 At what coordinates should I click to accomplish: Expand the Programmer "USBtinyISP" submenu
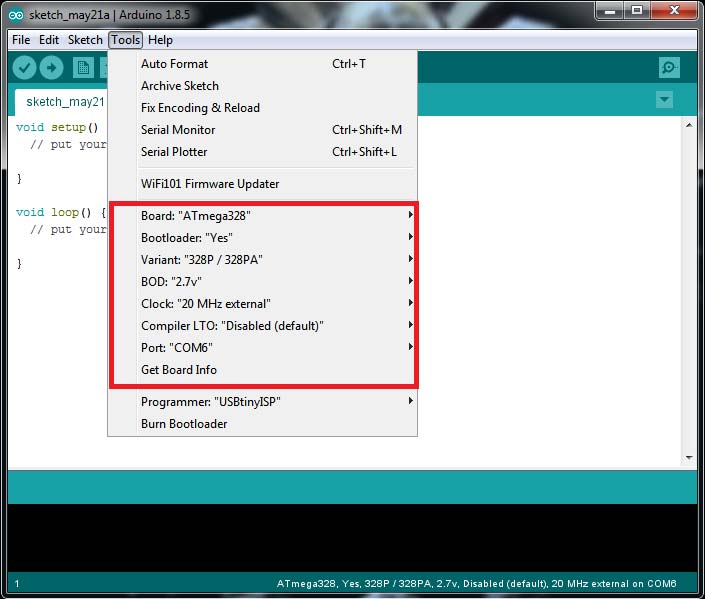263,402
